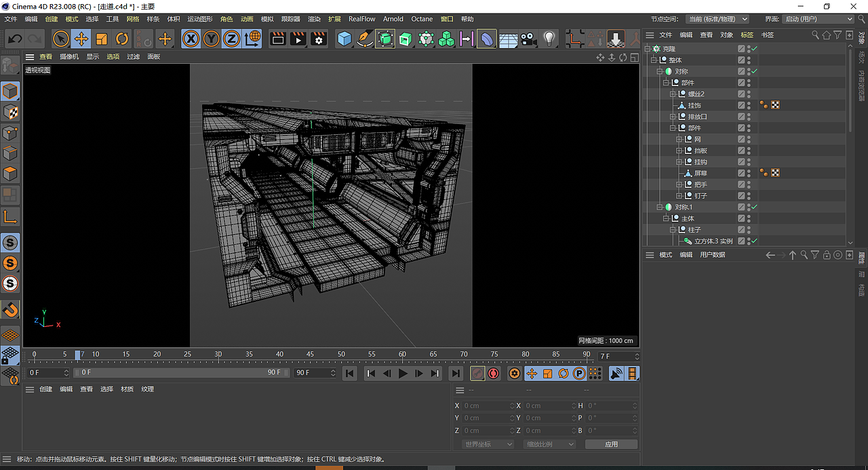Add a light with the bulb icon

pyautogui.click(x=549, y=39)
